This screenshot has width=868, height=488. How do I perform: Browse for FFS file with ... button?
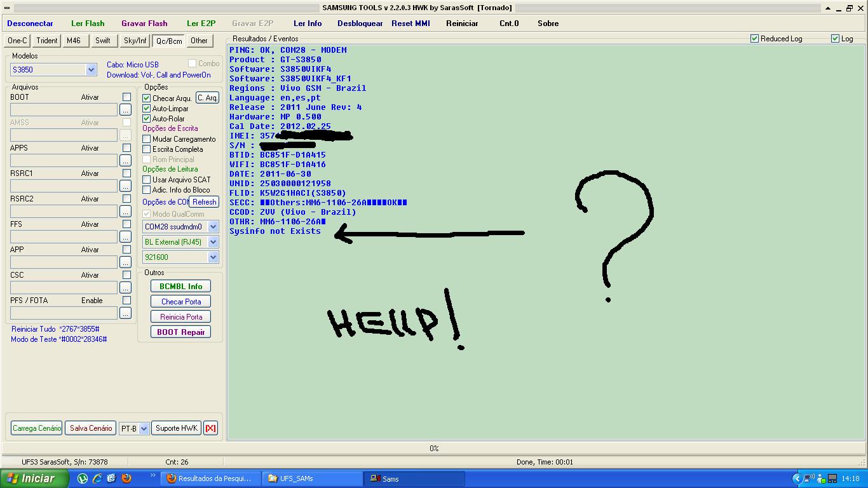[x=125, y=237]
